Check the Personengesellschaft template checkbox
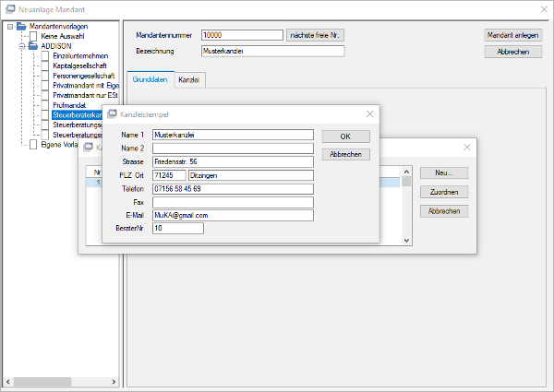 pos(45,76)
